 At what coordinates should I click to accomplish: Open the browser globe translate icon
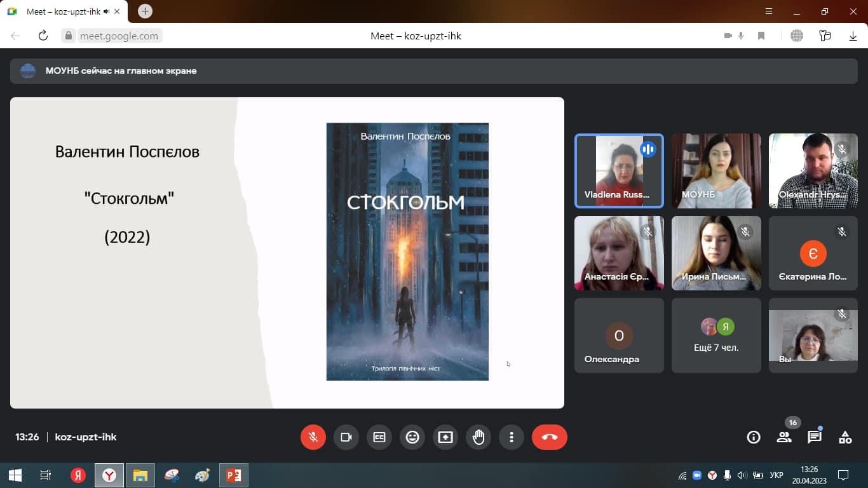[797, 36]
